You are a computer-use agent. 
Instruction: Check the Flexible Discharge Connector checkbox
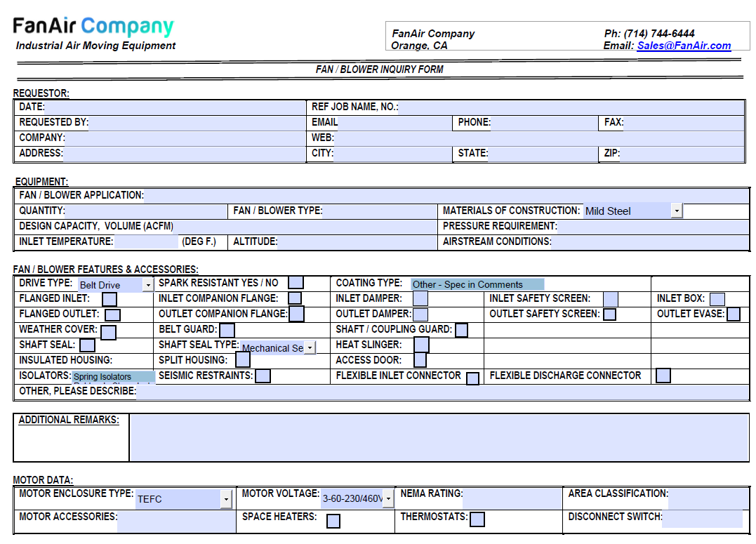(x=663, y=376)
